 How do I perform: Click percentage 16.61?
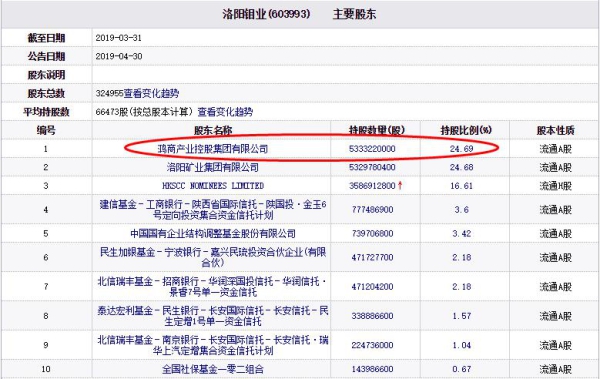[461, 186]
